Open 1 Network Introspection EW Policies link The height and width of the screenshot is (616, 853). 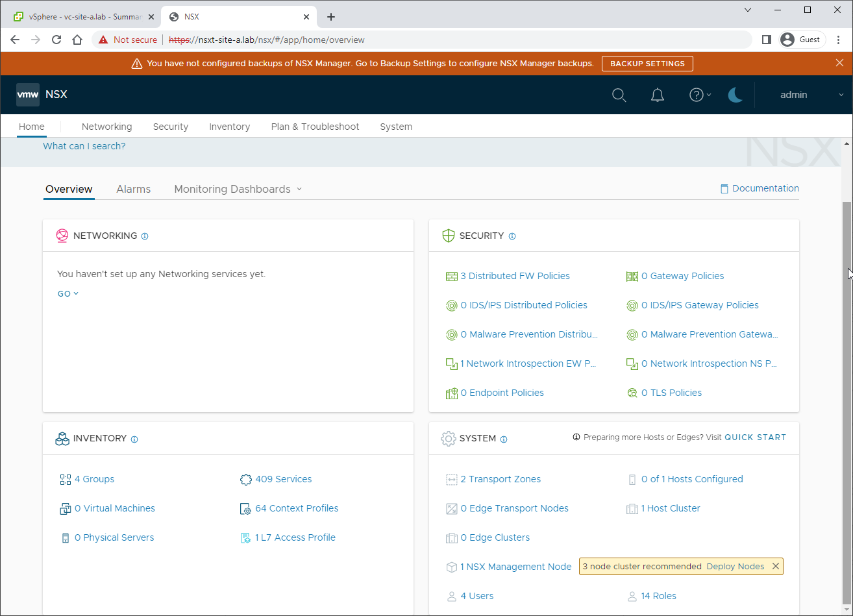click(x=528, y=364)
